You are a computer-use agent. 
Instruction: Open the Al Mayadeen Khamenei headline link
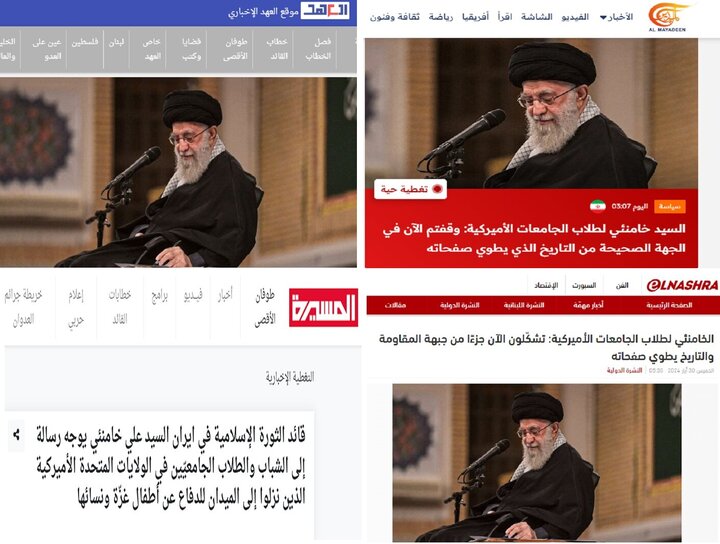(x=534, y=238)
